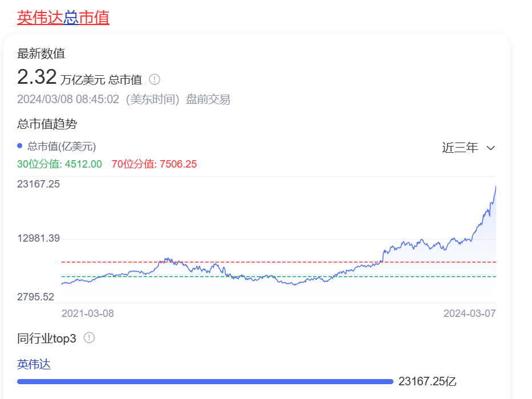Screen dimensions: 532x399
Task: Click the 万亿美元 总市值 unit text
Action: (x=101, y=80)
